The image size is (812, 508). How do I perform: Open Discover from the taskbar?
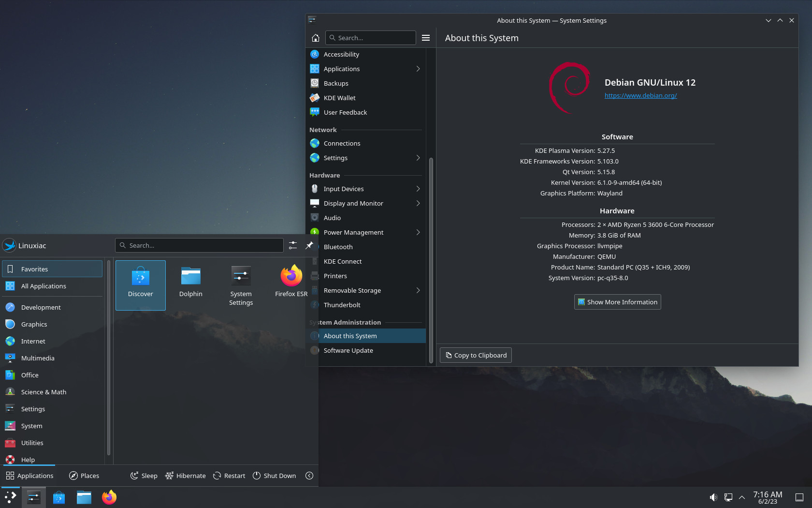[59, 497]
